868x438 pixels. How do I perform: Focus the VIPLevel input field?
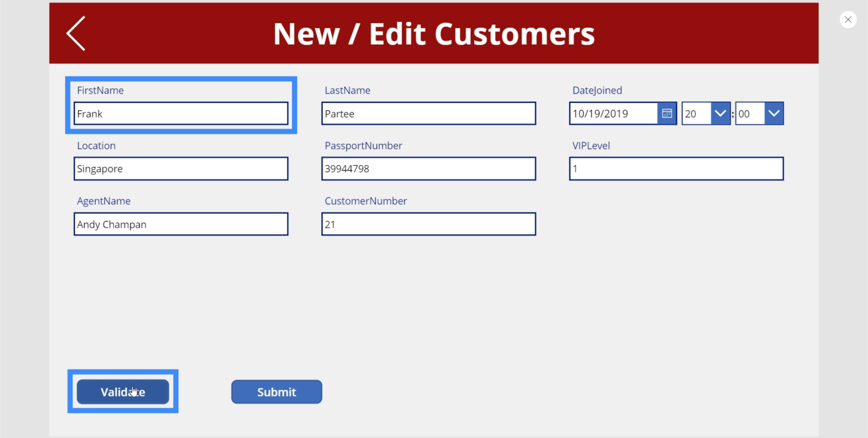click(676, 169)
